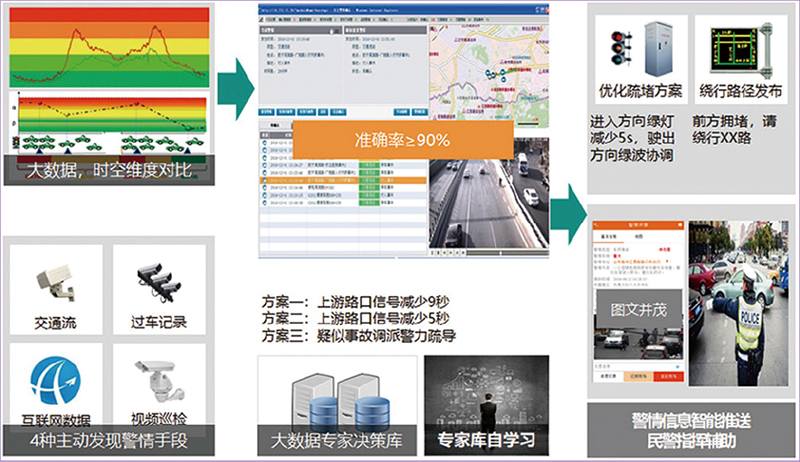Click the traffic police officer photo

click(x=739, y=305)
